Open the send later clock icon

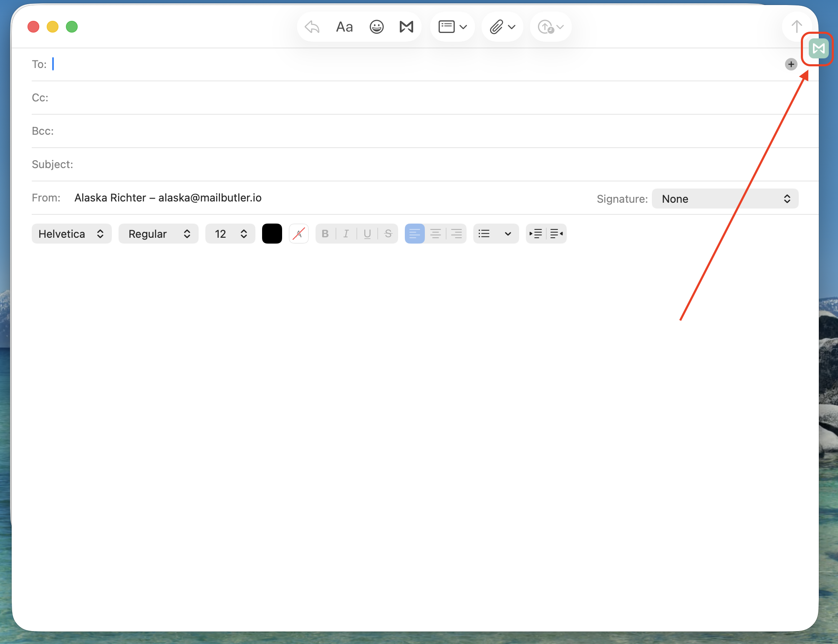[x=546, y=27]
